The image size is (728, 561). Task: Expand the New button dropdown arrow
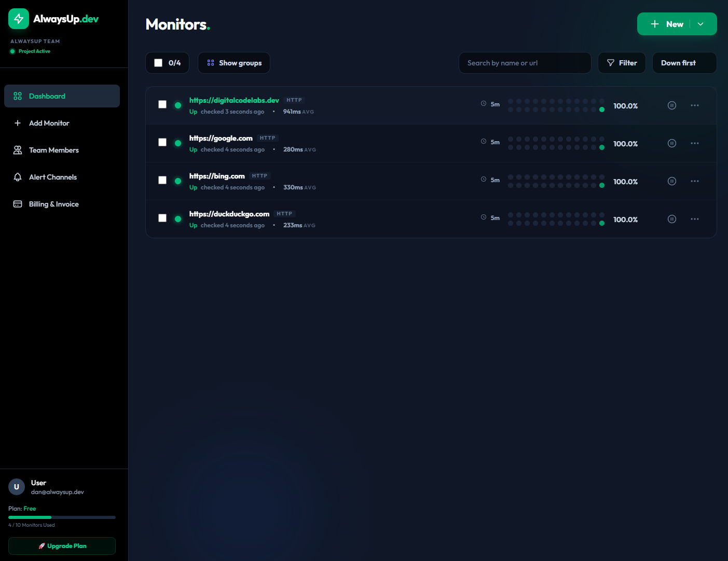tap(700, 24)
